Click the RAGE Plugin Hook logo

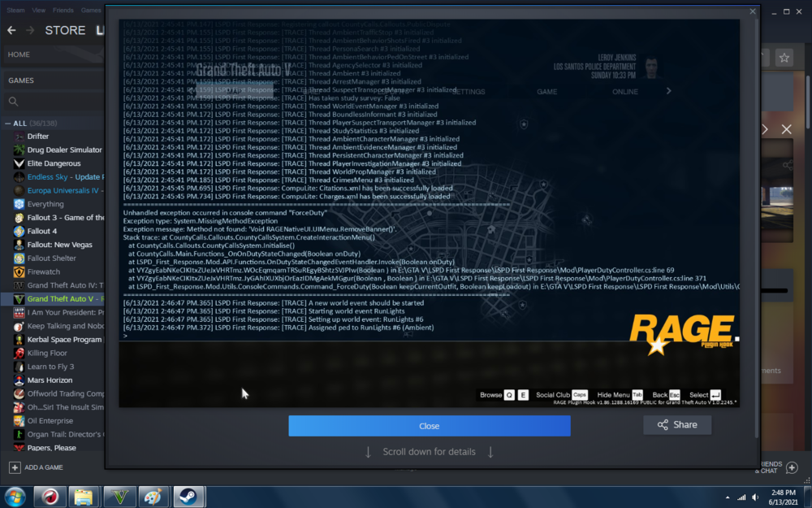click(682, 333)
